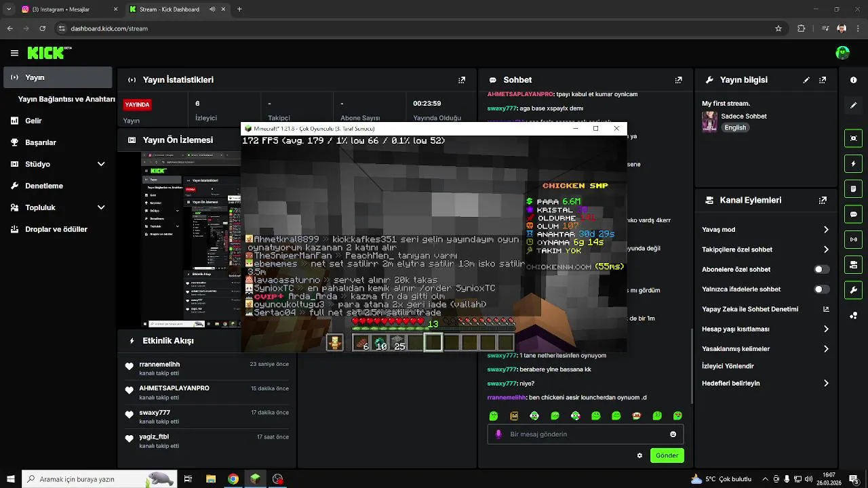Open Yapay Zeka ile Sohbet Denetimi link
Viewport: 868px width, 488px height.
765,309
